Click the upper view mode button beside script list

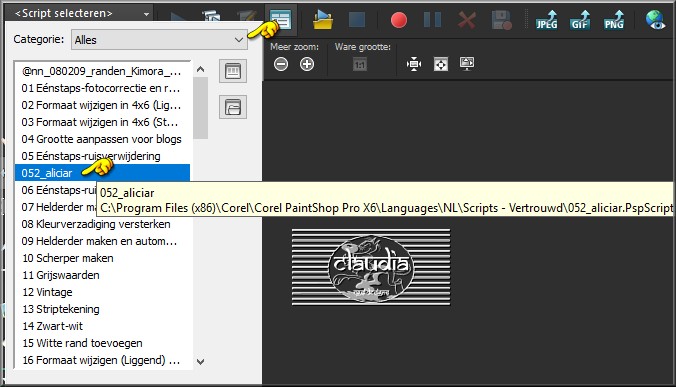(233, 71)
